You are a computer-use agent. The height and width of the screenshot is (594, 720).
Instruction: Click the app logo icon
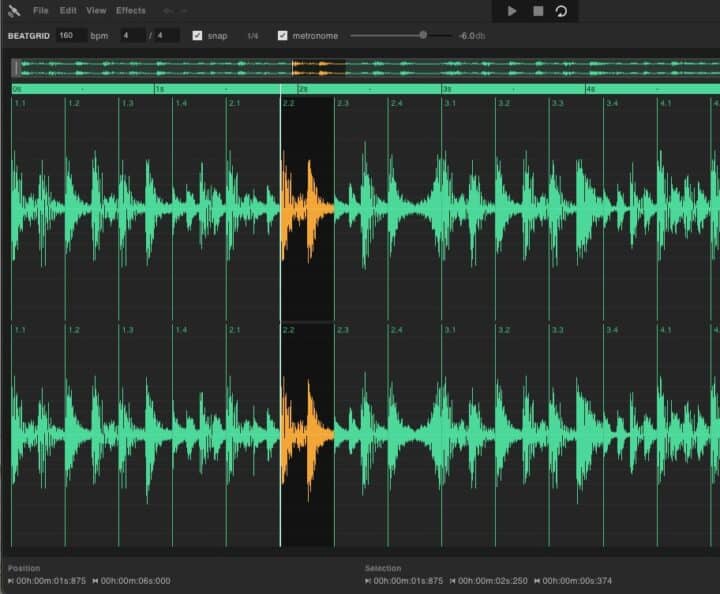(x=13, y=11)
